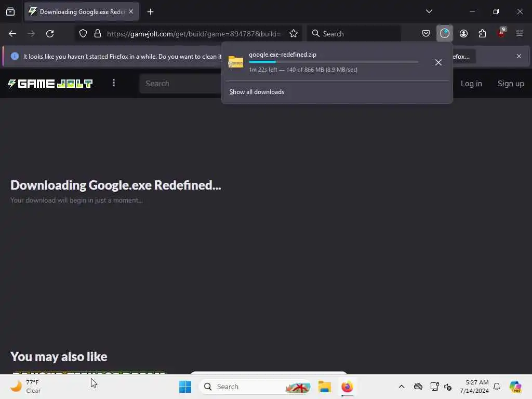The width and height of the screenshot is (532, 399).
Task: View site security padlock info
Action: tap(98, 34)
